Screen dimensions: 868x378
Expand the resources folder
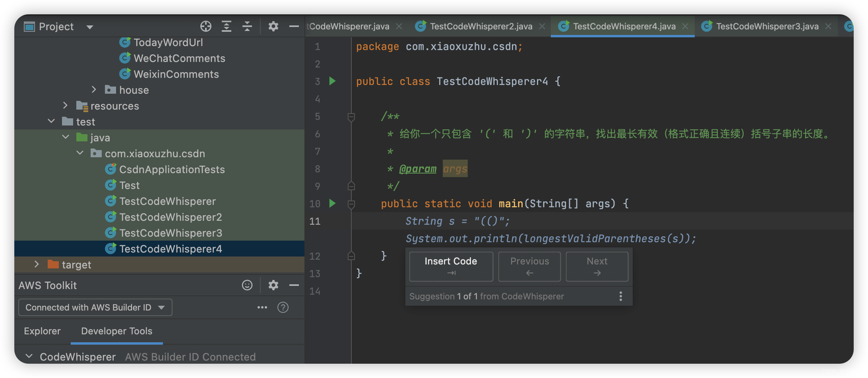[x=66, y=106]
